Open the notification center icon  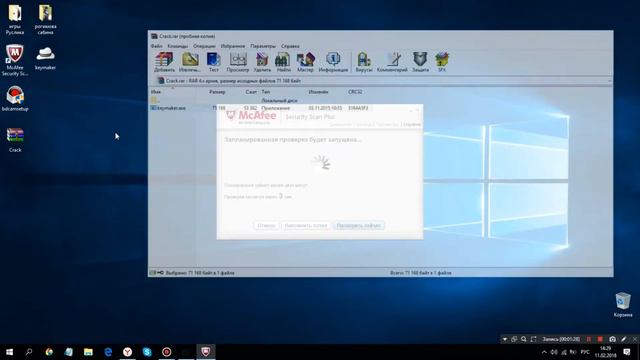point(627,352)
